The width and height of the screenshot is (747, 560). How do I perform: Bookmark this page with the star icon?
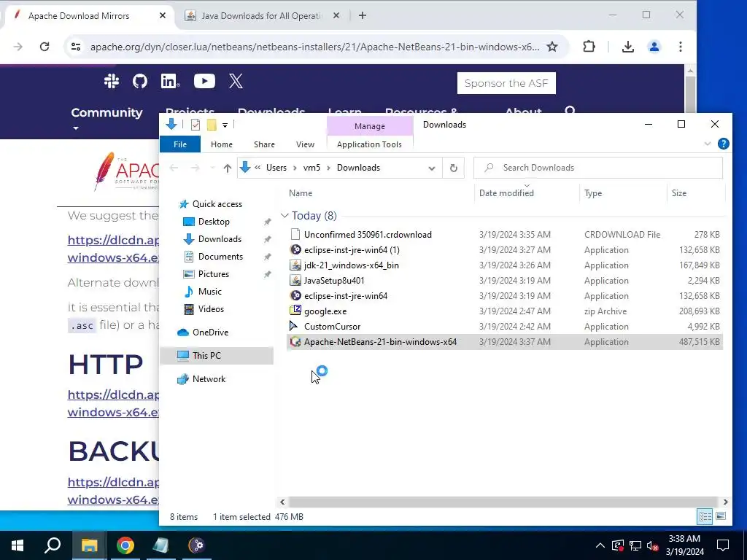(x=552, y=47)
